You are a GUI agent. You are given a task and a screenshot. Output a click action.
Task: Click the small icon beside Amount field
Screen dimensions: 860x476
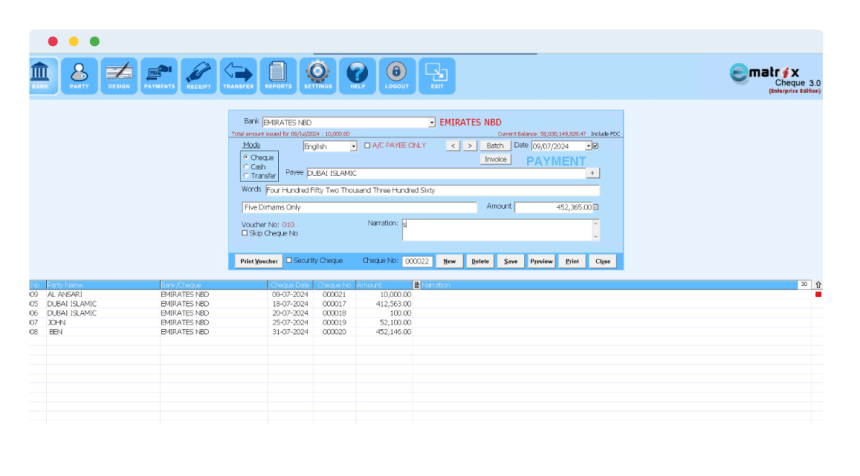click(596, 207)
